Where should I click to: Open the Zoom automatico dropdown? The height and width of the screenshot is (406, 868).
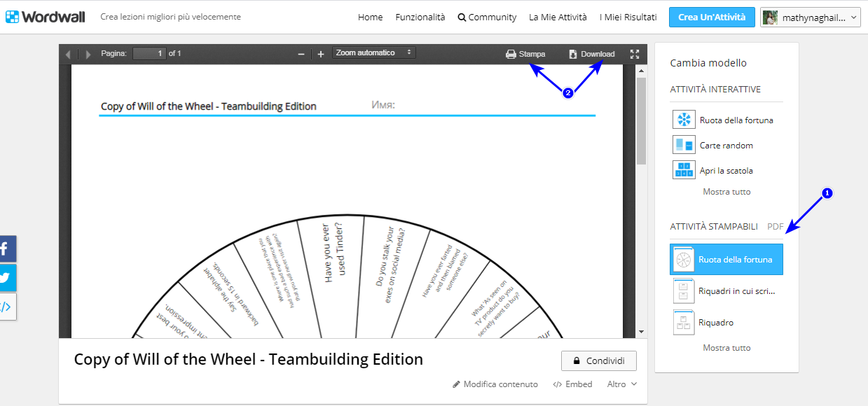point(373,52)
